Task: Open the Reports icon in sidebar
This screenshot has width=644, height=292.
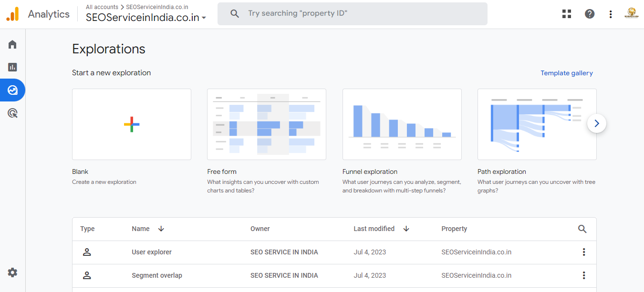Action: click(12, 67)
